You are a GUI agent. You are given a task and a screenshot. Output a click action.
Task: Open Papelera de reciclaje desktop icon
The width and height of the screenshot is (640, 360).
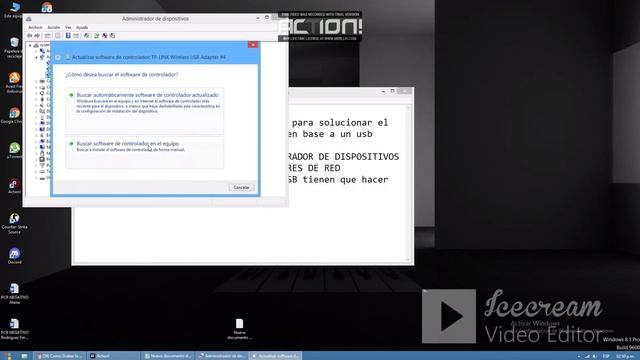14,48
